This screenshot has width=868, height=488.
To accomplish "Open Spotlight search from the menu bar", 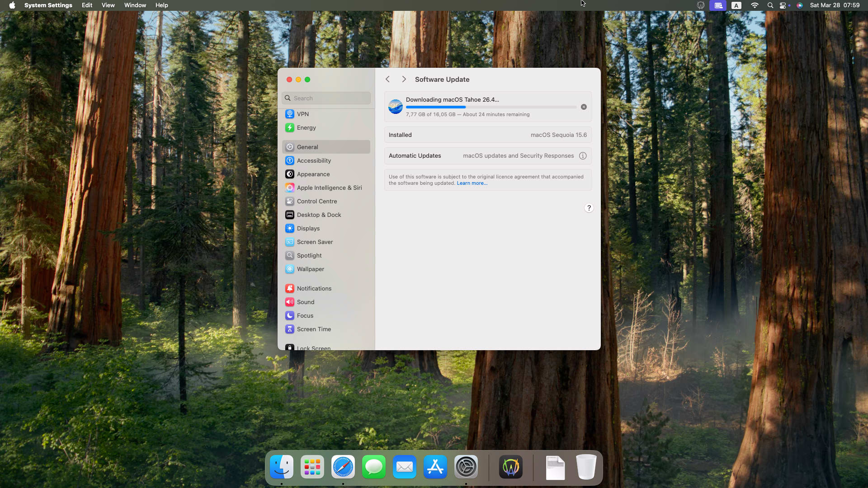I will (770, 5).
